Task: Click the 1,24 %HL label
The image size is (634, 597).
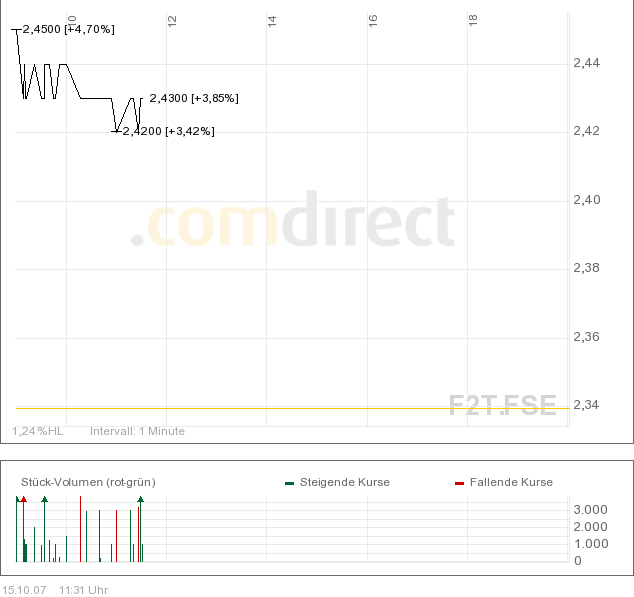Action: (x=38, y=431)
